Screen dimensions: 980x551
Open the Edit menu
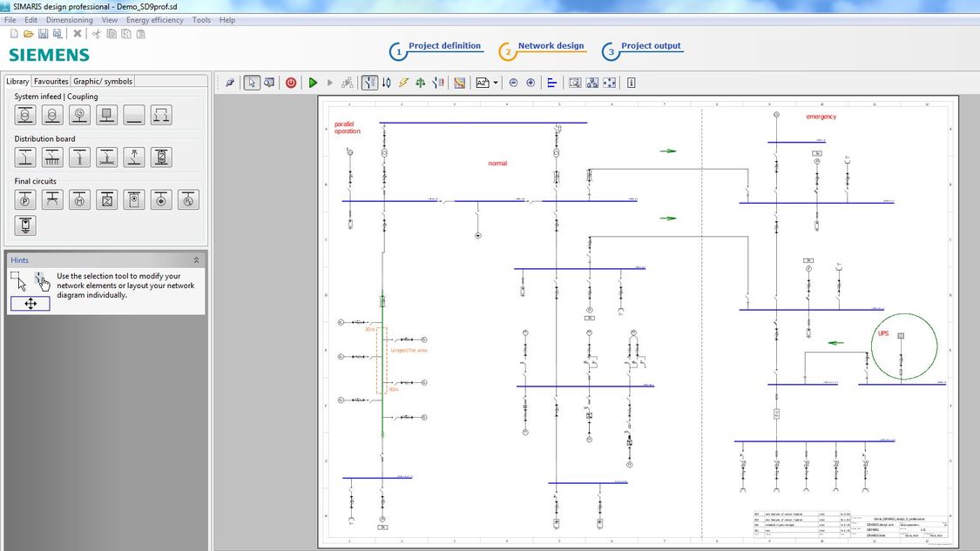pos(30,20)
